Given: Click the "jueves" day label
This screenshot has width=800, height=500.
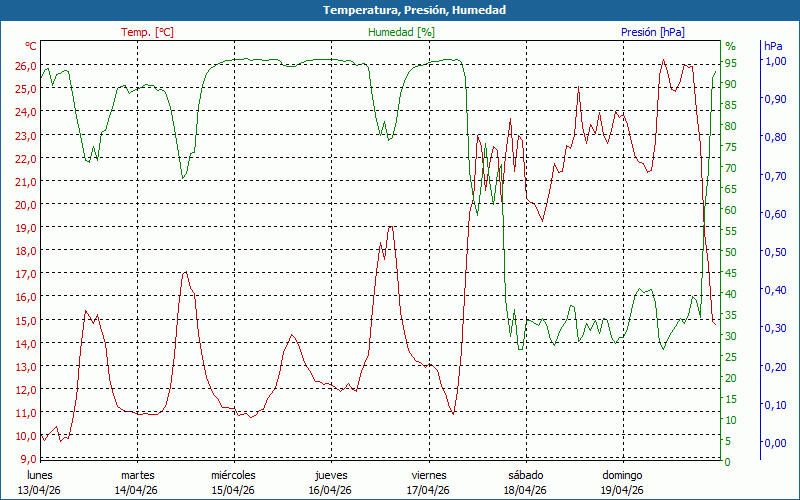Looking at the screenshot, I should point(331,475).
